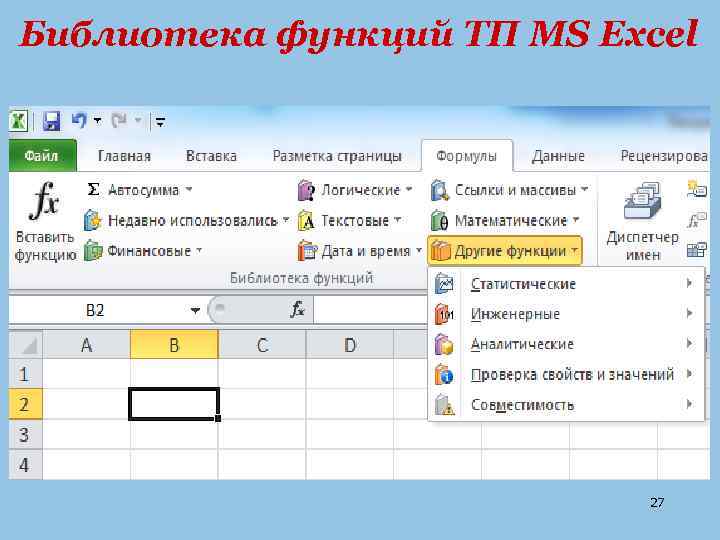Expand the Ссылки и массивы dropdown
Viewport: 720px width, 540px height.
(584, 189)
